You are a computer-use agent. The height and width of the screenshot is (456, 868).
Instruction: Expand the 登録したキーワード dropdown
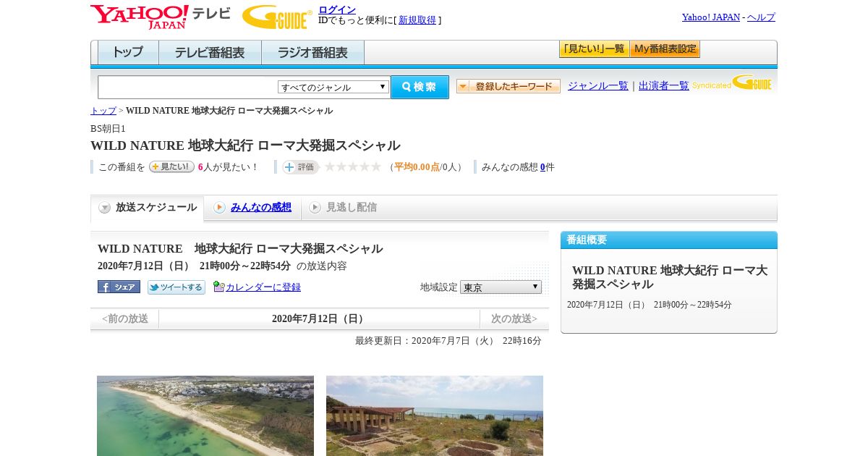point(509,86)
